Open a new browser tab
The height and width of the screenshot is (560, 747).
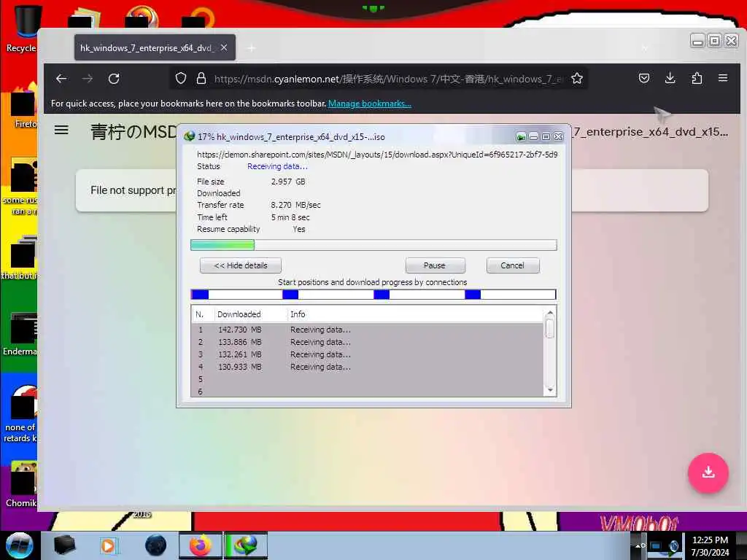[252, 47]
